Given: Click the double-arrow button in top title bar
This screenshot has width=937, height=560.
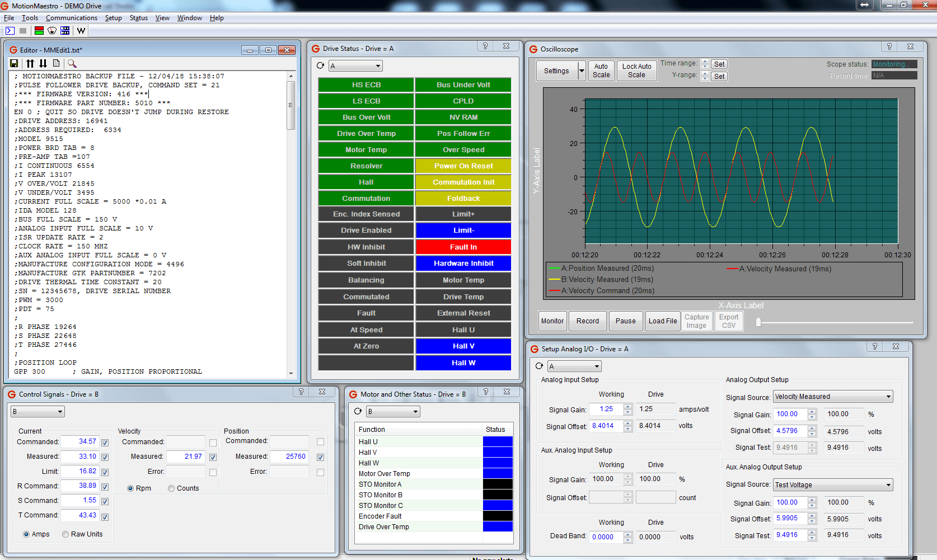Looking at the screenshot, I should [x=865, y=4].
